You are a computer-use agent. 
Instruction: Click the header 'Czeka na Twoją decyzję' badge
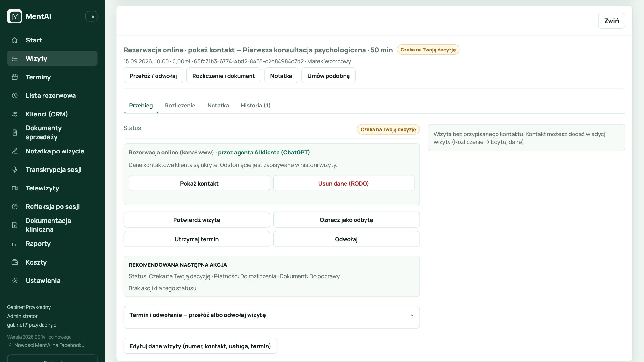click(x=428, y=50)
